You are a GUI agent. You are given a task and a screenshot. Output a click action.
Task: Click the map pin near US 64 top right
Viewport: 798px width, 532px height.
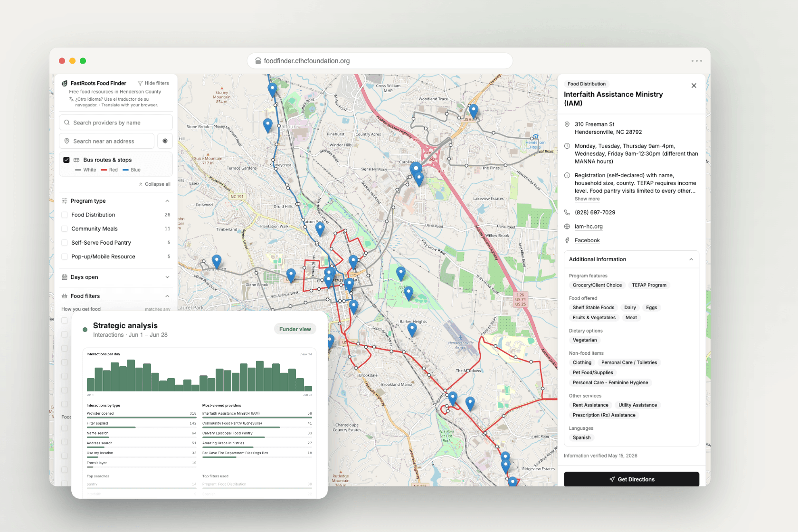[x=473, y=111]
